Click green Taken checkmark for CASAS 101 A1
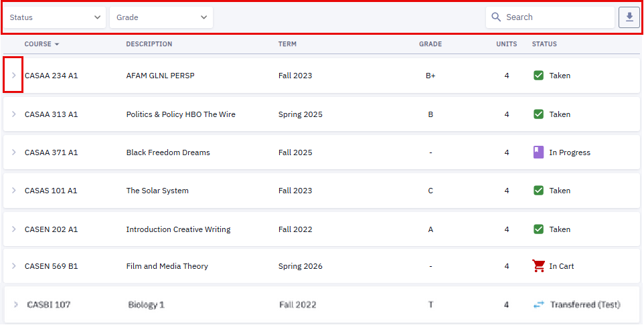Viewport: 644px width, 325px height. click(538, 191)
